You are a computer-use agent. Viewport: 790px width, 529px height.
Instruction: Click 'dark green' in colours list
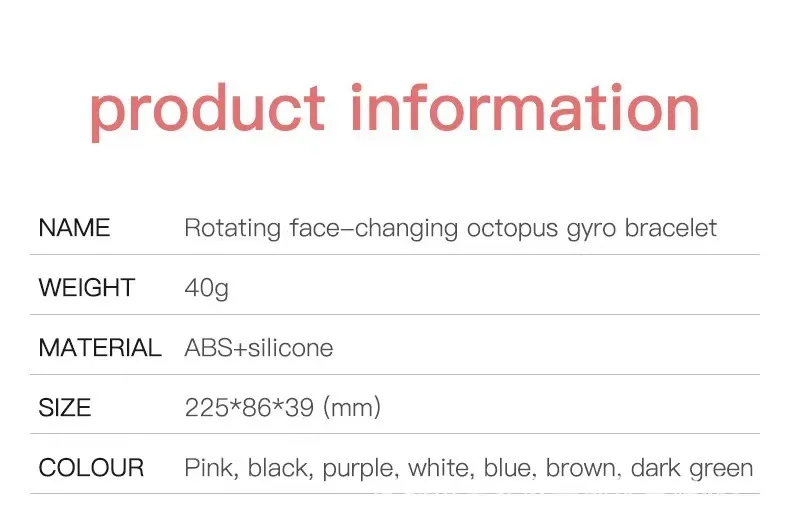[x=692, y=470]
